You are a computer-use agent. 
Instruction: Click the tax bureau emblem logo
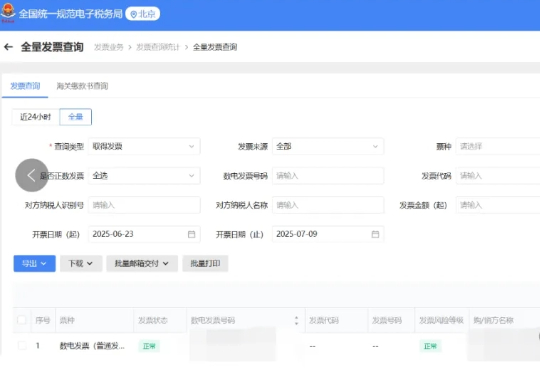(x=8, y=12)
